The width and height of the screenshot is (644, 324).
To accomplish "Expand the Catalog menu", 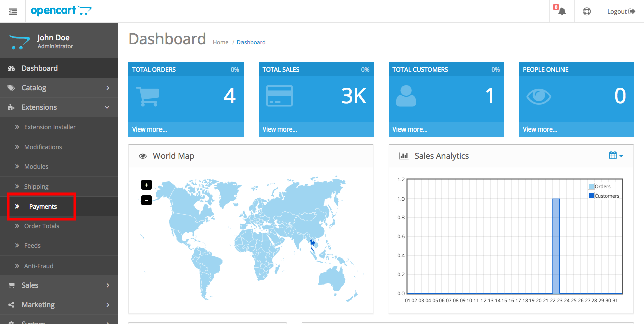I will (x=59, y=88).
